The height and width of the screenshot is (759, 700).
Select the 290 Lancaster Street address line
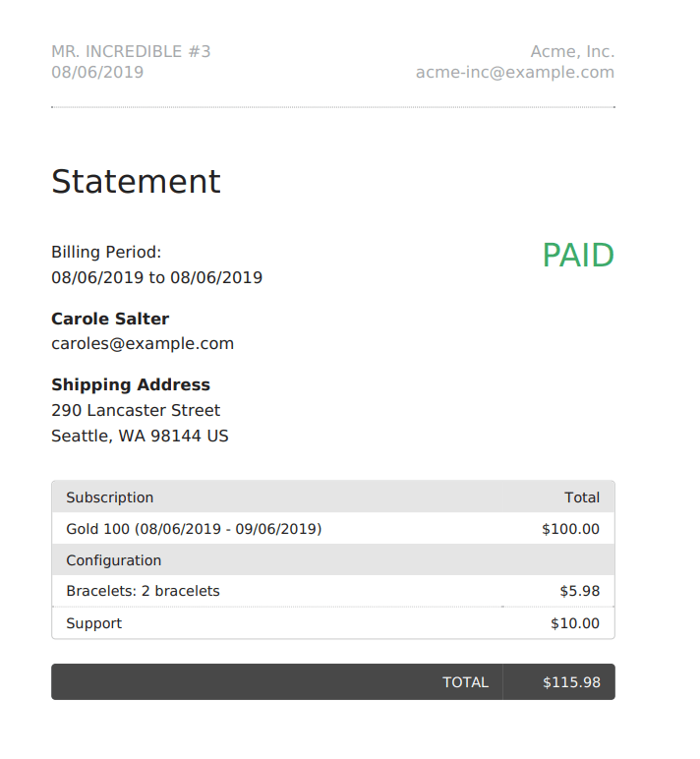tap(136, 411)
